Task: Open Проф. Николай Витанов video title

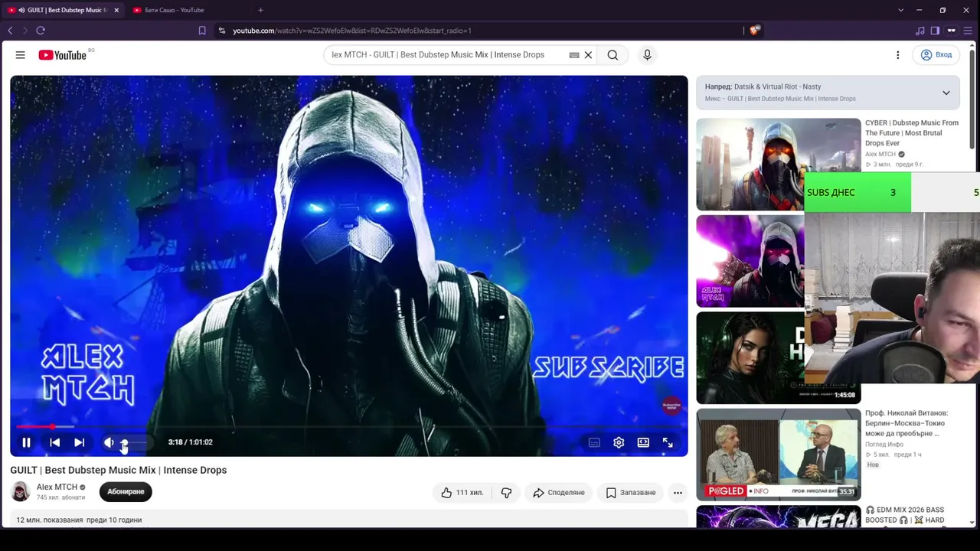Action: tap(906, 423)
